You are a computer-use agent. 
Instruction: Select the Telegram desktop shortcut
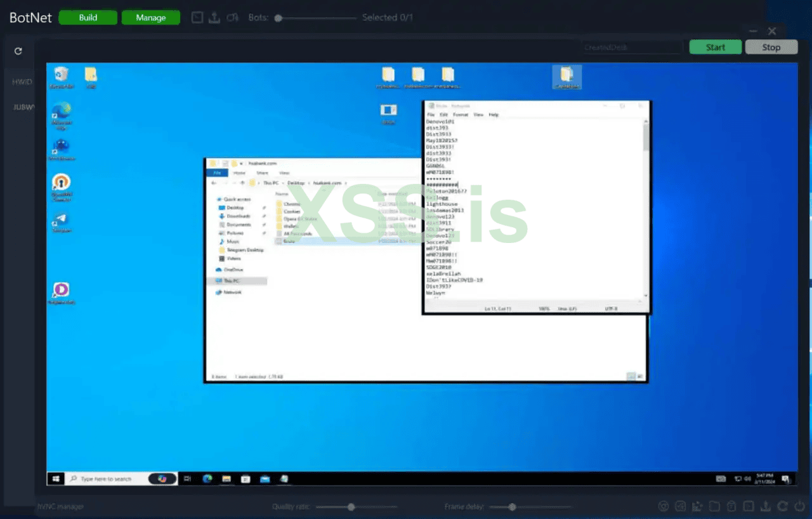[x=62, y=222]
